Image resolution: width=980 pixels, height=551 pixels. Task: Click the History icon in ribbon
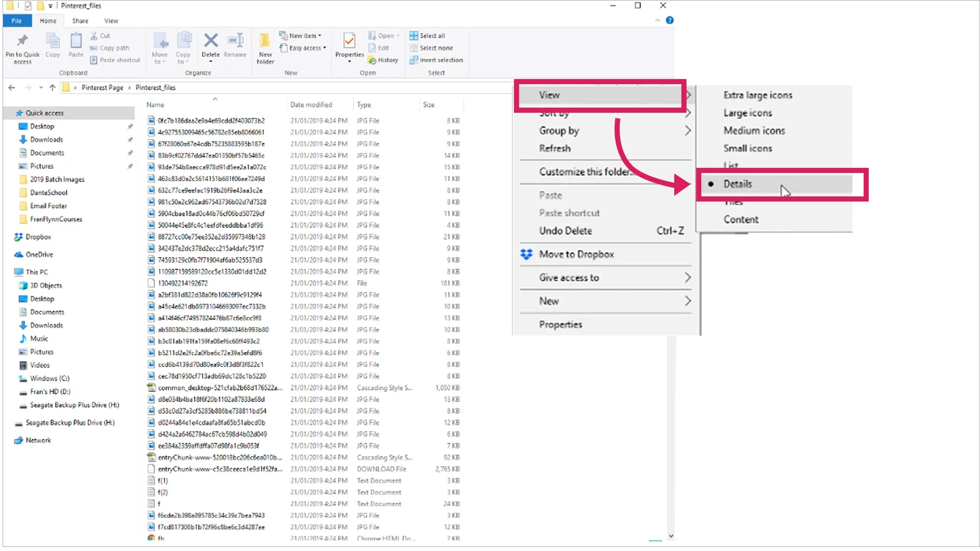373,60
